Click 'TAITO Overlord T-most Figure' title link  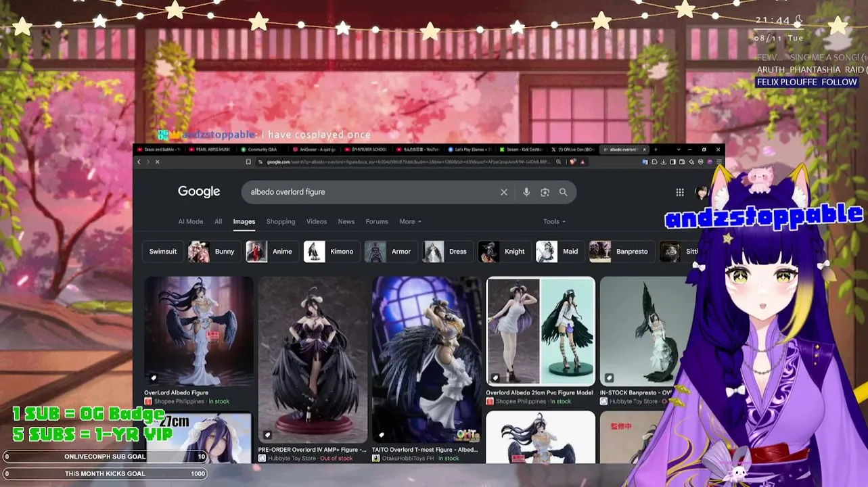coord(425,450)
